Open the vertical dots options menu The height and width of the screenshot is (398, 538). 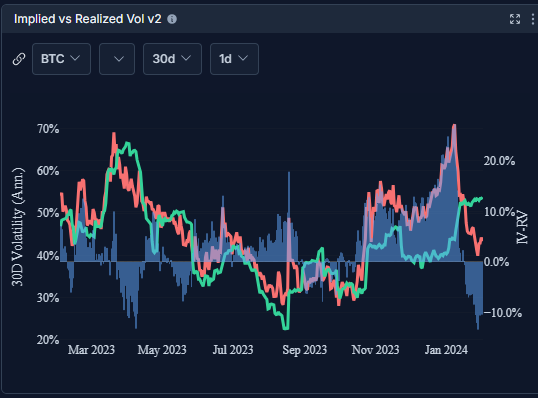coord(533,19)
